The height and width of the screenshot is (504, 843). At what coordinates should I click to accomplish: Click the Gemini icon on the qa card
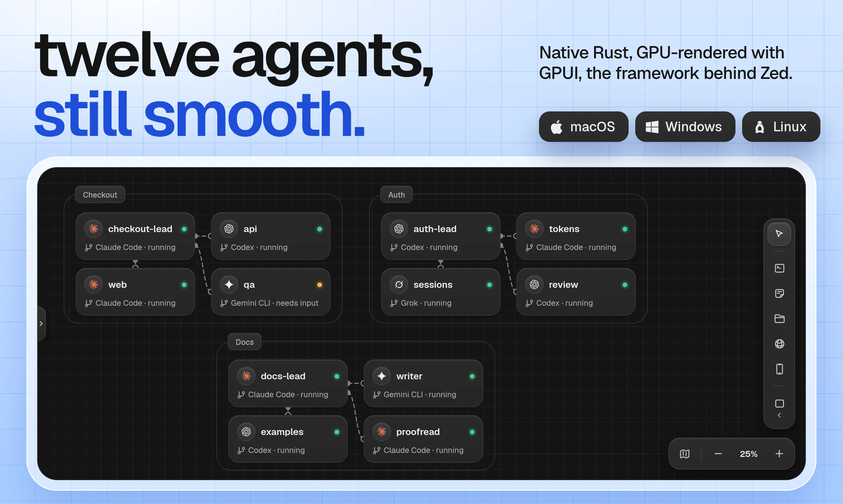click(229, 284)
